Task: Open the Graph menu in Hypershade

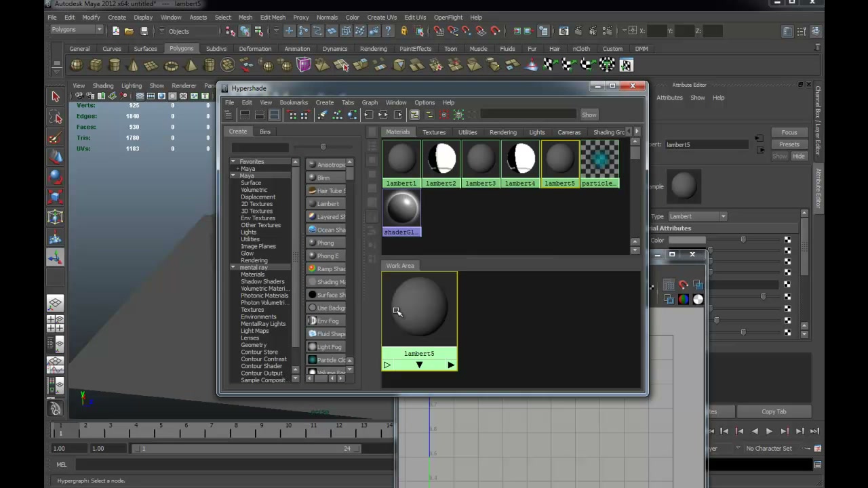Action: (370, 102)
